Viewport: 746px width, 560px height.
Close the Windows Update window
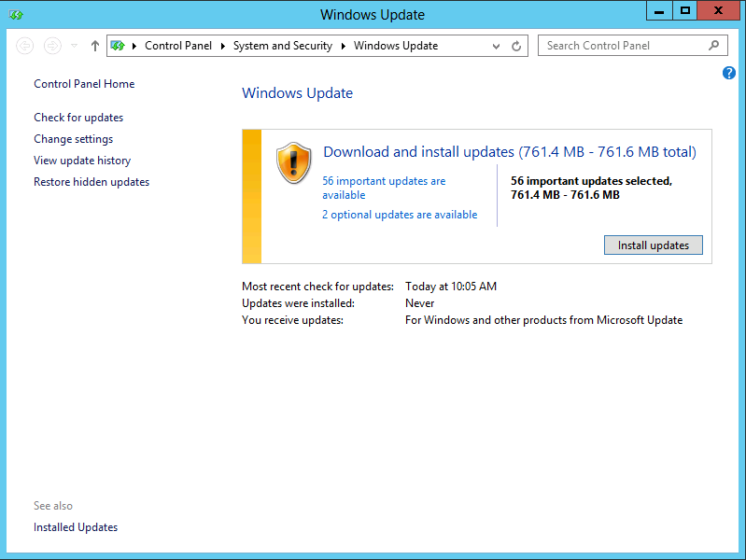[x=718, y=11]
